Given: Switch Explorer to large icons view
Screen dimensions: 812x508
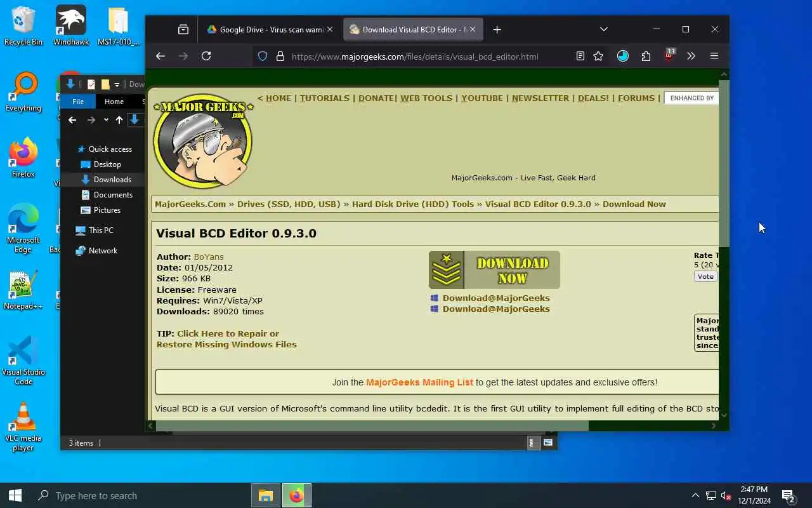Looking at the screenshot, I should pyautogui.click(x=548, y=443).
